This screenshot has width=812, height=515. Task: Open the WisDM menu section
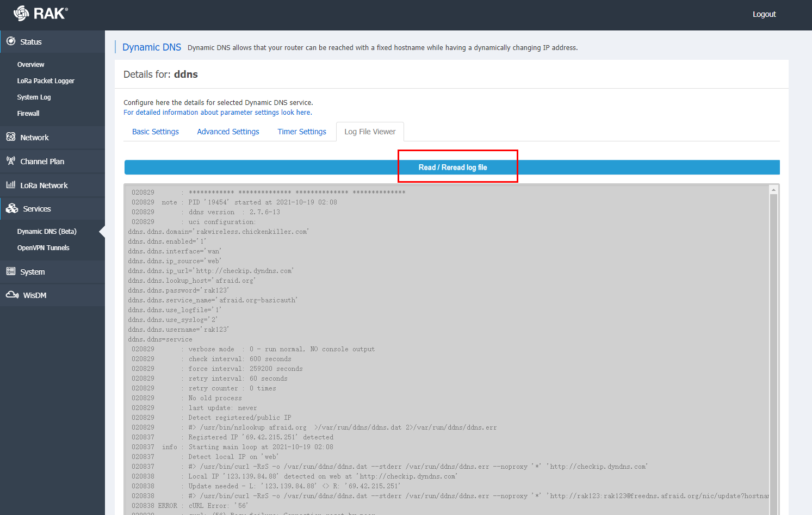[52, 295]
